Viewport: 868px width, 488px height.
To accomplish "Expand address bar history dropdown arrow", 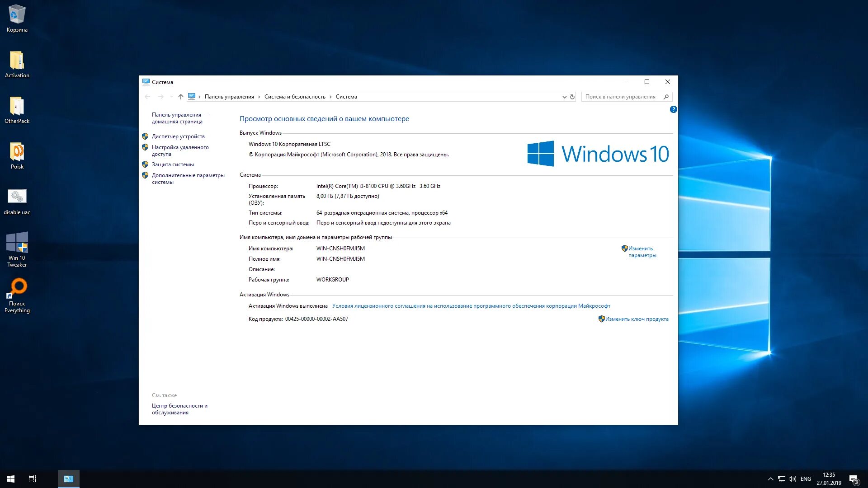I will click(564, 97).
